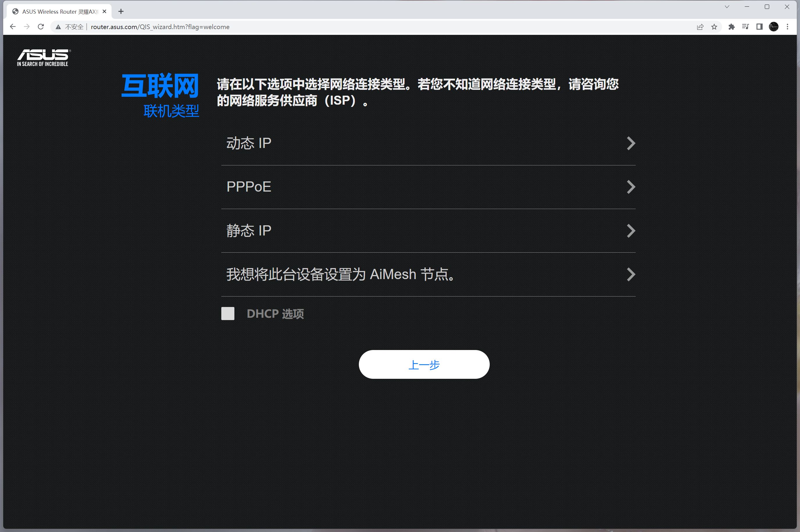This screenshot has width=800, height=532.
Task: Click the DHCP 选项 label text
Action: 275,314
